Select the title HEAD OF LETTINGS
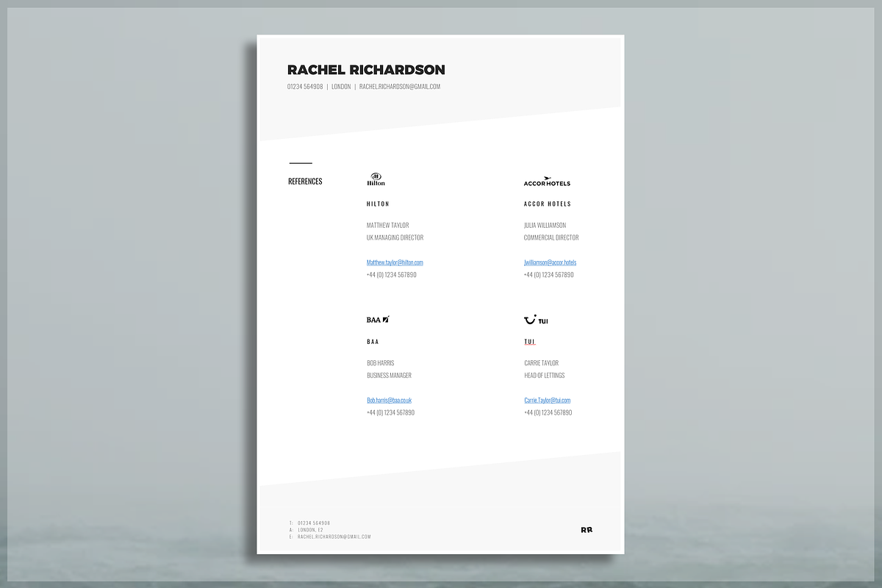This screenshot has height=588, width=882. (x=544, y=376)
